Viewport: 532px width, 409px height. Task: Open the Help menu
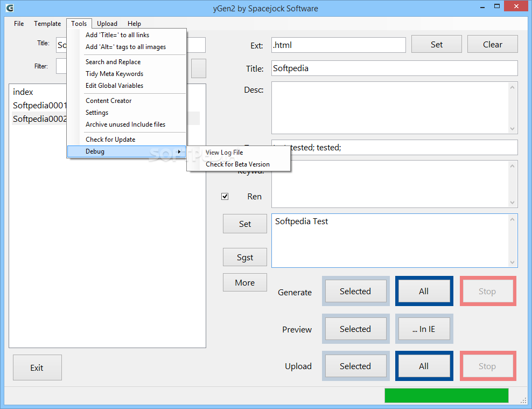click(134, 23)
